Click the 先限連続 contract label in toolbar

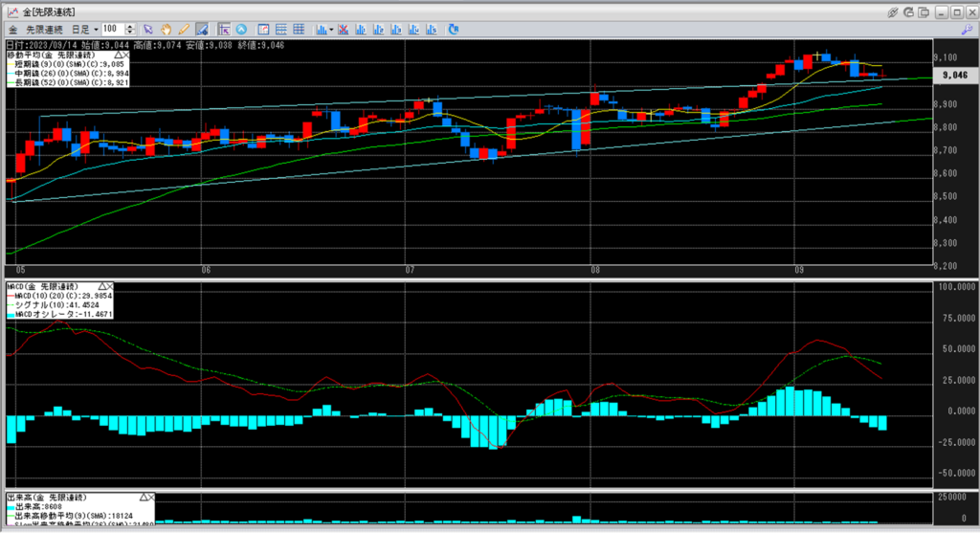pyautogui.click(x=44, y=30)
